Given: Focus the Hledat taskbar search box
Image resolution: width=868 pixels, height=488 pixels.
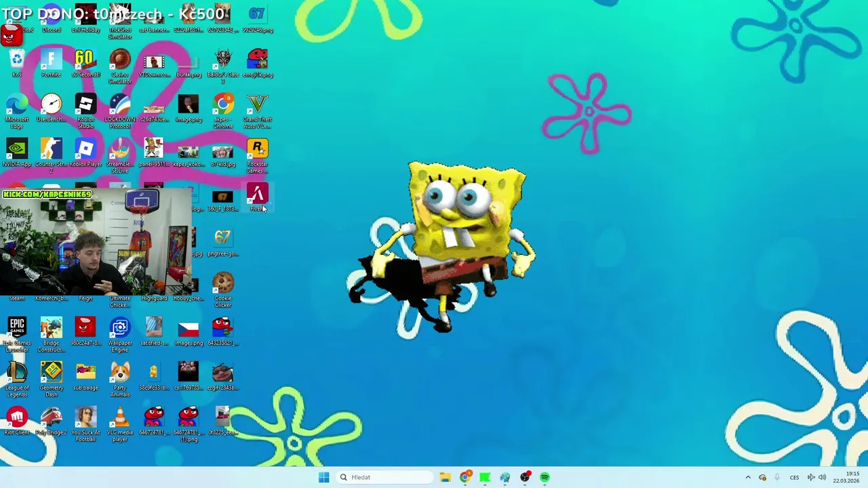Looking at the screenshot, I should [x=384, y=477].
